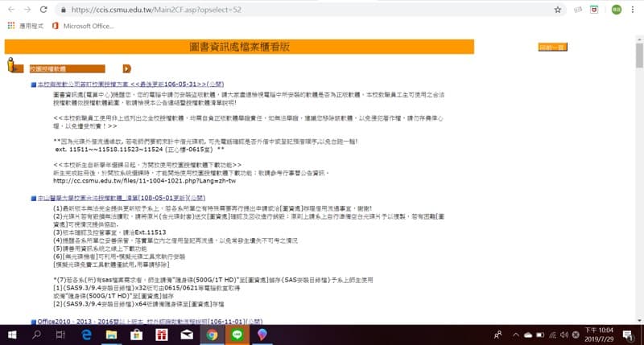Open the LINE app on the taskbar
The width and height of the screenshot is (644, 345).
[237, 335]
